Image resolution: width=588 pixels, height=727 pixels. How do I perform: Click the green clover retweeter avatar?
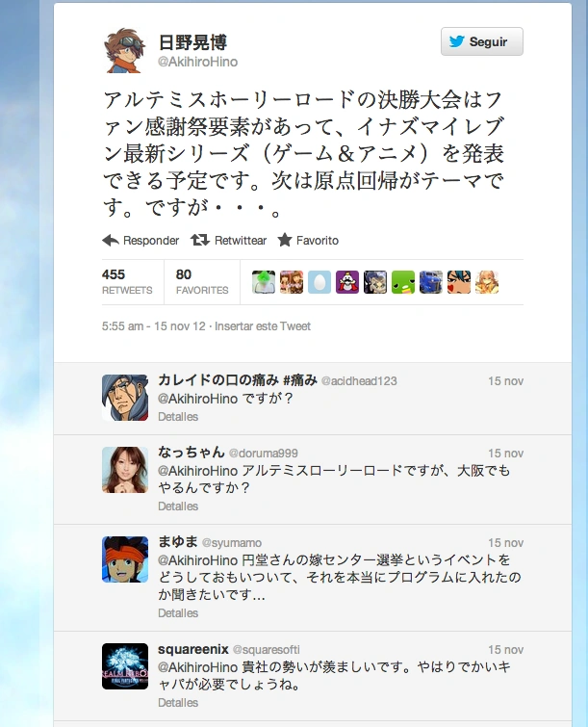tap(264, 282)
